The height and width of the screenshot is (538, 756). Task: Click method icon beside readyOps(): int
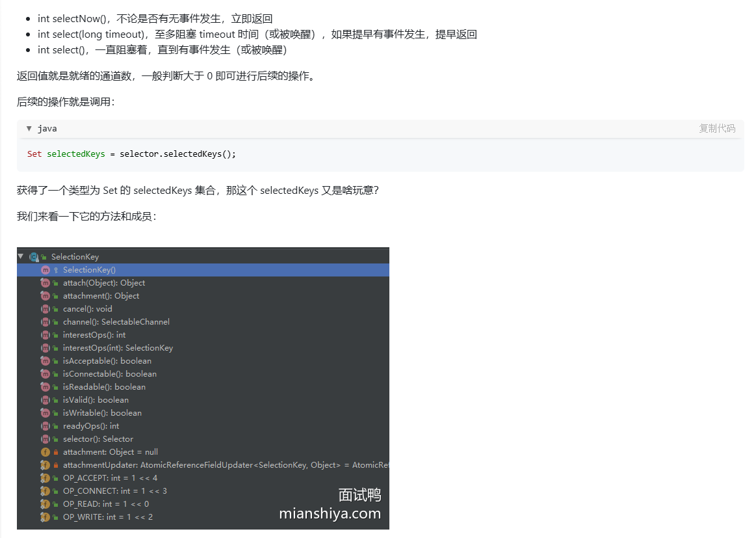pyautogui.click(x=46, y=426)
